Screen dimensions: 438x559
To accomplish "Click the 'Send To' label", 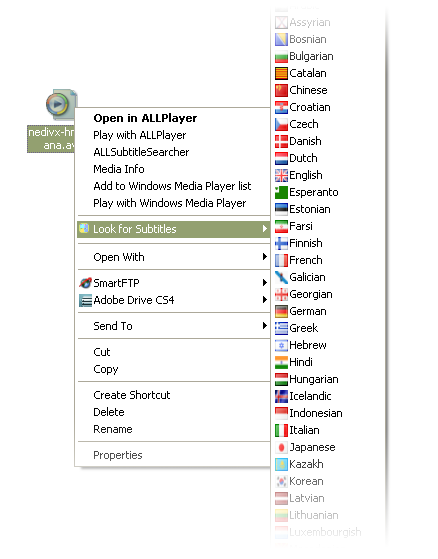I will (x=113, y=326).
